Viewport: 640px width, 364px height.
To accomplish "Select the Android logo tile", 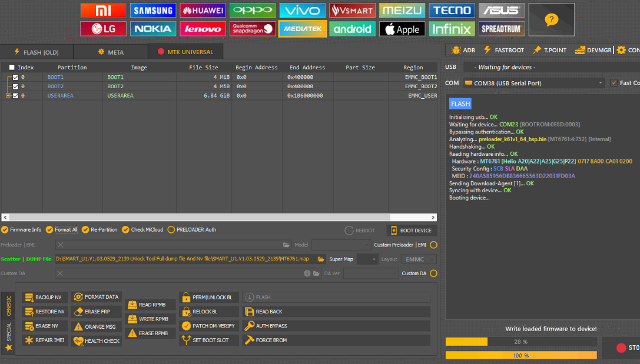I will (x=352, y=29).
